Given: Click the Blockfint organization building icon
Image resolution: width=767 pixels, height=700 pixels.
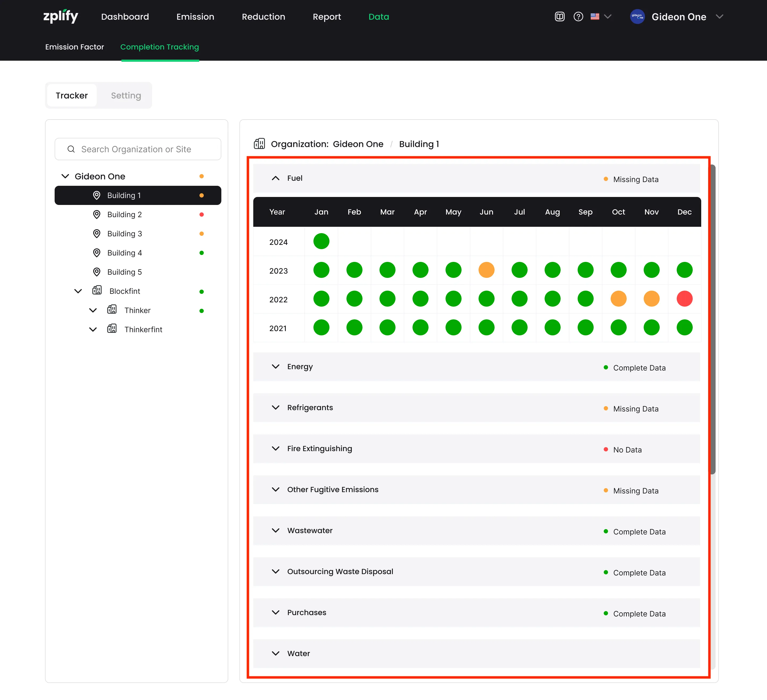Looking at the screenshot, I should click(97, 290).
